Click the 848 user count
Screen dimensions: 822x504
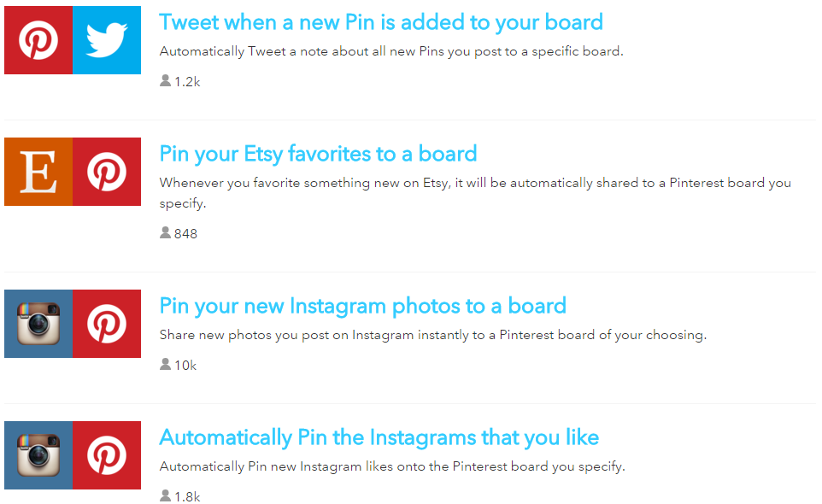[185, 234]
